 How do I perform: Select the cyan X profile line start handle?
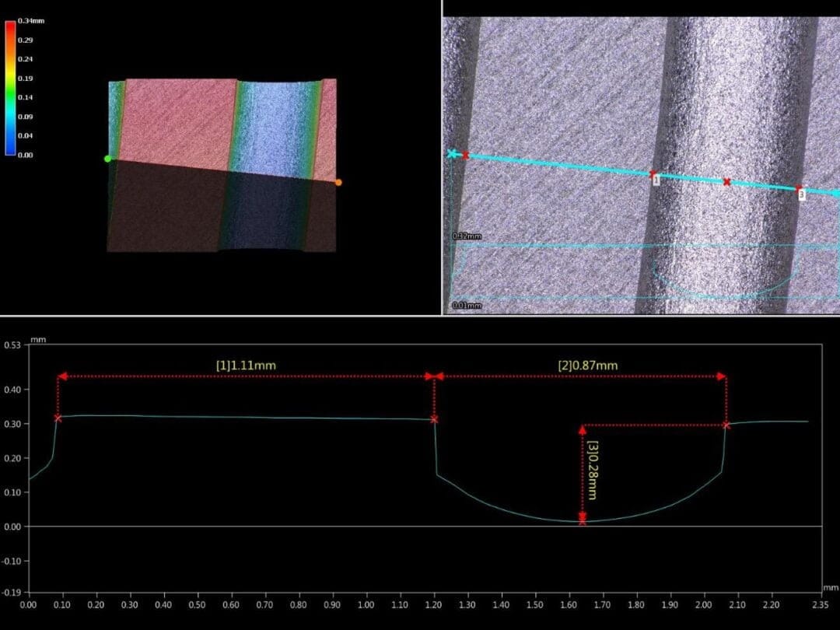click(451, 154)
